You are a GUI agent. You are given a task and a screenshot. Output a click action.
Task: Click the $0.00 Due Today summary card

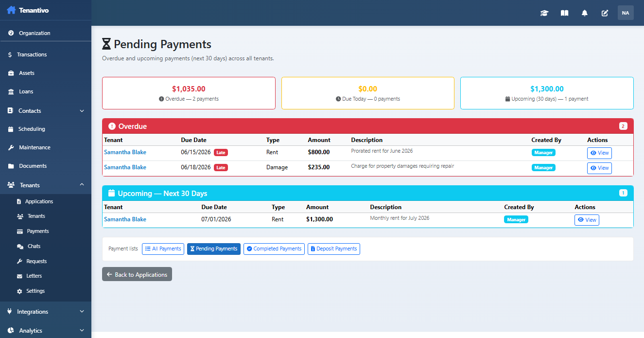pos(368,93)
